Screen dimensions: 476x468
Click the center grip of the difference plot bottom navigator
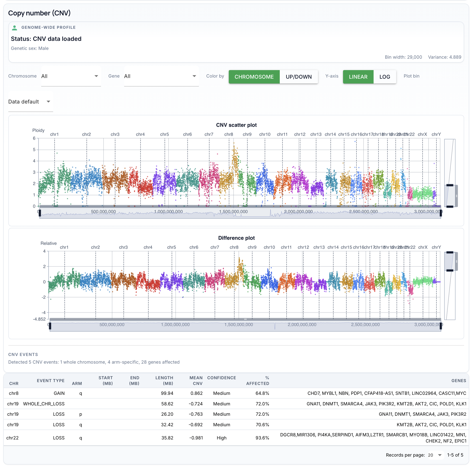tap(246, 319)
